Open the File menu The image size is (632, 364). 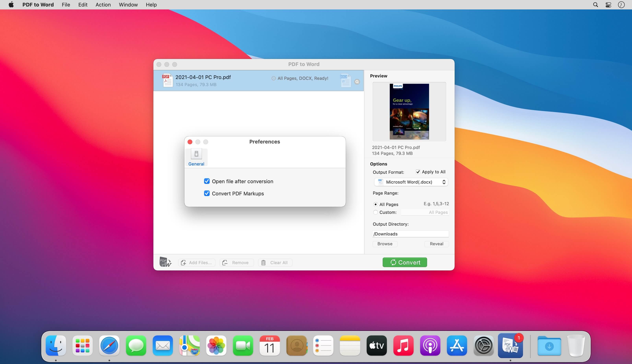click(66, 5)
